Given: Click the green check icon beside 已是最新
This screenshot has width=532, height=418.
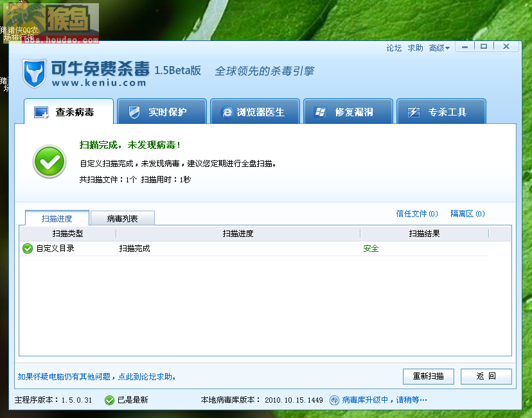Looking at the screenshot, I should (x=109, y=401).
